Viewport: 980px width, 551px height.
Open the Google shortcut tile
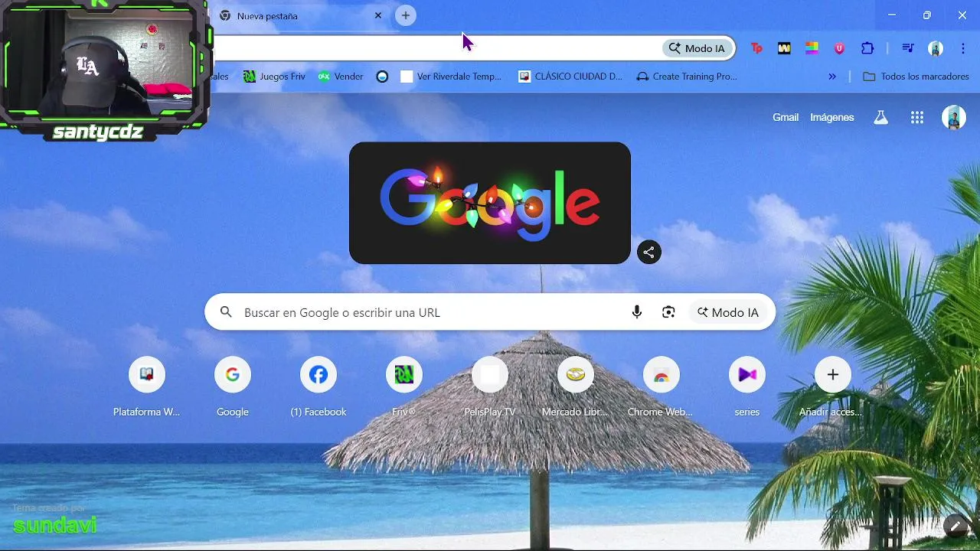tap(233, 386)
